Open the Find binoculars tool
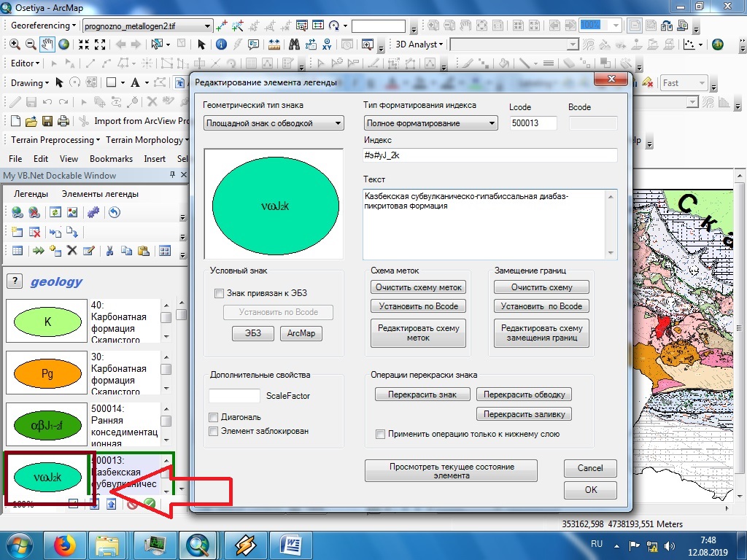Viewport: 747px width, 560px height. coord(294,44)
